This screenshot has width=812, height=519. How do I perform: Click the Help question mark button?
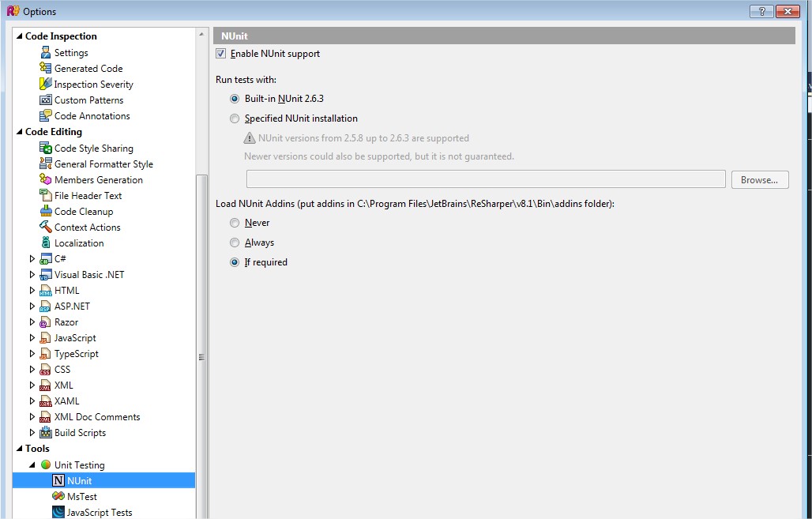[x=761, y=11]
